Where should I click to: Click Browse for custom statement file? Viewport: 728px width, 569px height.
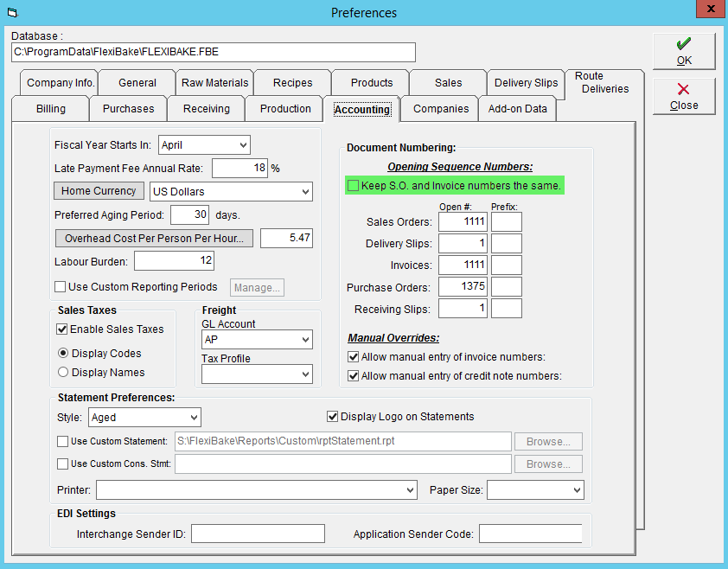click(548, 441)
